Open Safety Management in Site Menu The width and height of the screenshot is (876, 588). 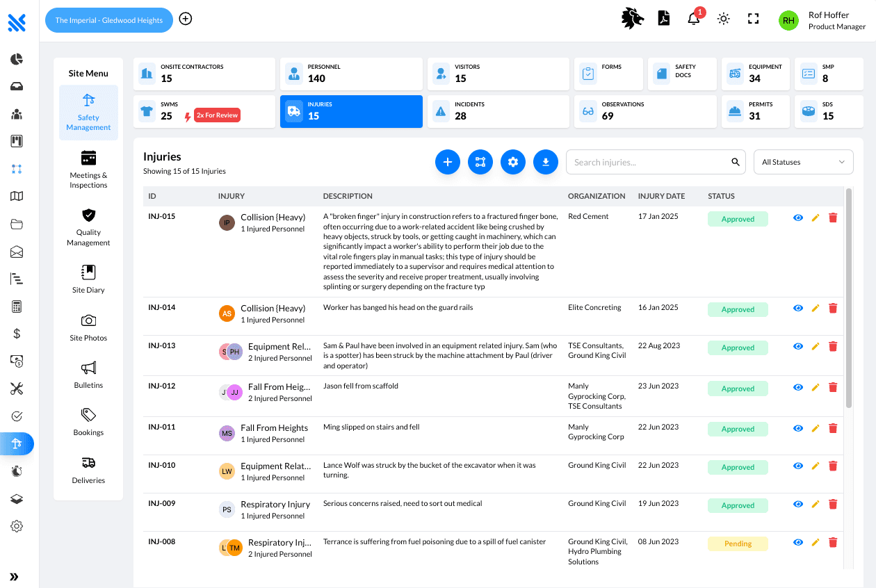[x=88, y=113]
